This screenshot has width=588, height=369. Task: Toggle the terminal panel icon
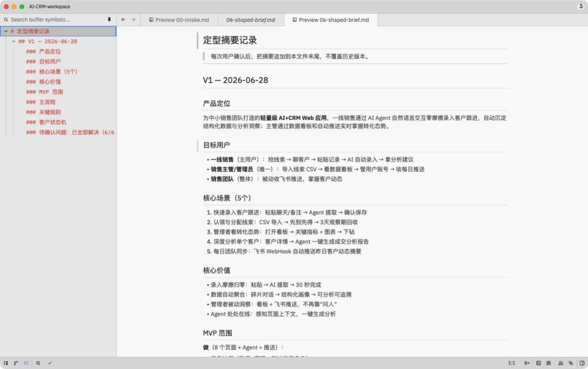(x=538, y=363)
